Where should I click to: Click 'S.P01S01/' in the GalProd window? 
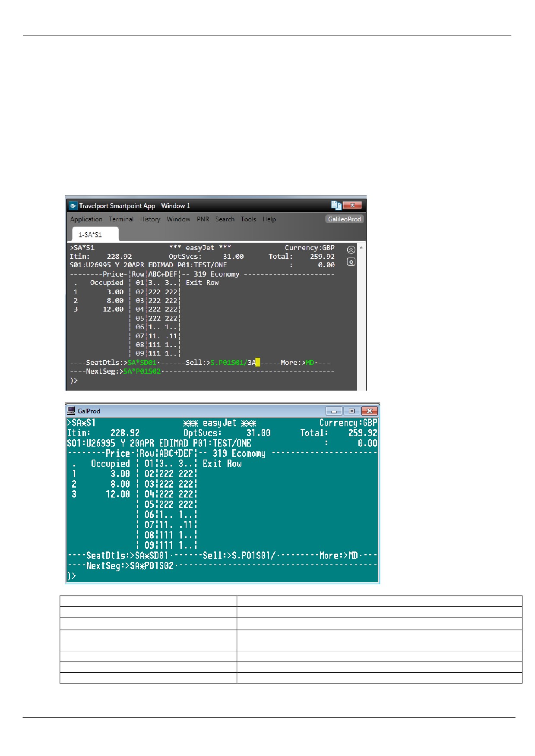tap(254, 555)
